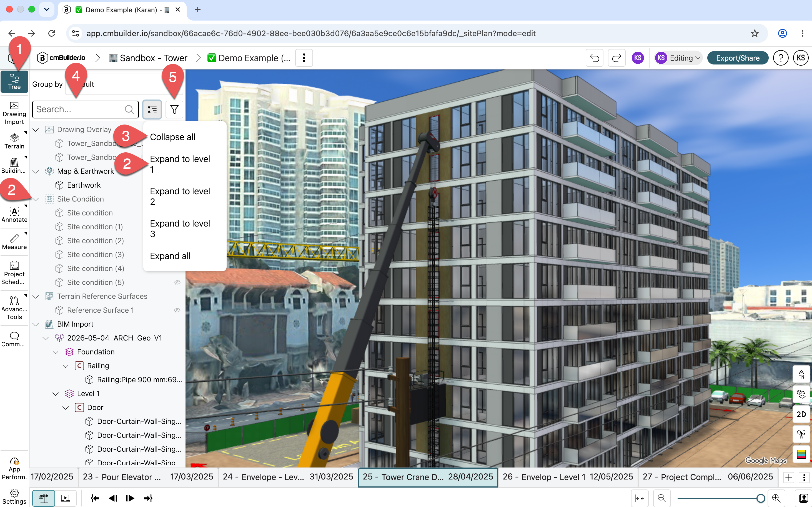The image size is (812, 507).
Task: Select the Terrain tool
Action: (x=14, y=141)
